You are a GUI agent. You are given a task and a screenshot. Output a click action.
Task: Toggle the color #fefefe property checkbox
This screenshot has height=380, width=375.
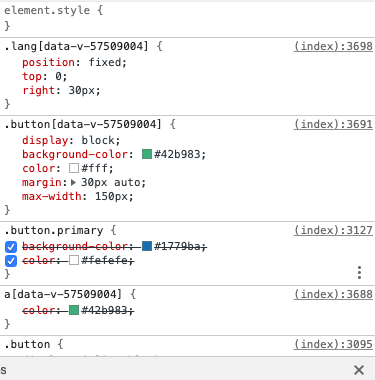click(x=11, y=261)
